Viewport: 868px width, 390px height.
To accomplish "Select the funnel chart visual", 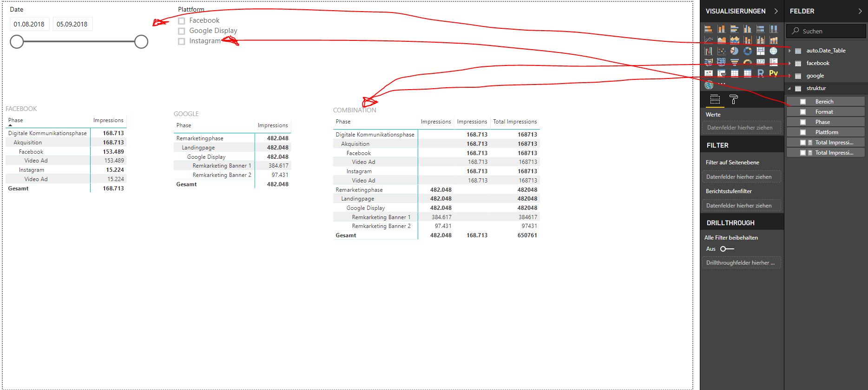I will [735, 62].
